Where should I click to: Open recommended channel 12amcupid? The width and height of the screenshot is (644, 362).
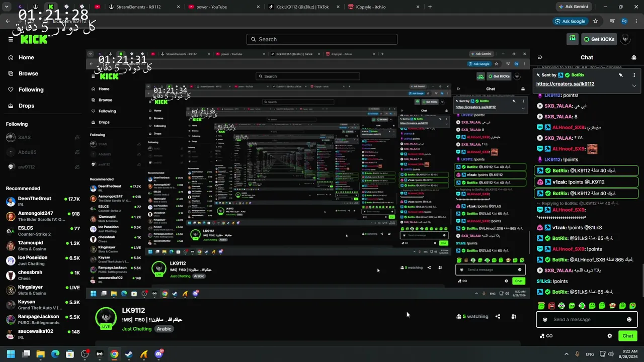(x=43, y=246)
